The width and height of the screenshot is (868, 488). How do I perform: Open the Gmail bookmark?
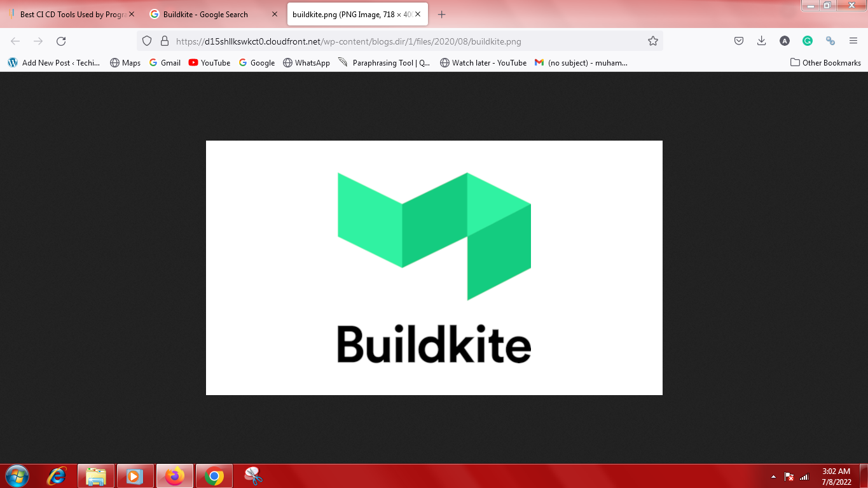pyautogui.click(x=165, y=63)
